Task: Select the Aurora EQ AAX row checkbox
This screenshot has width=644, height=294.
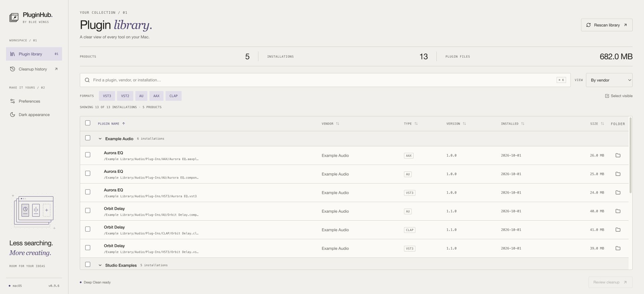Action: click(x=88, y=155)
